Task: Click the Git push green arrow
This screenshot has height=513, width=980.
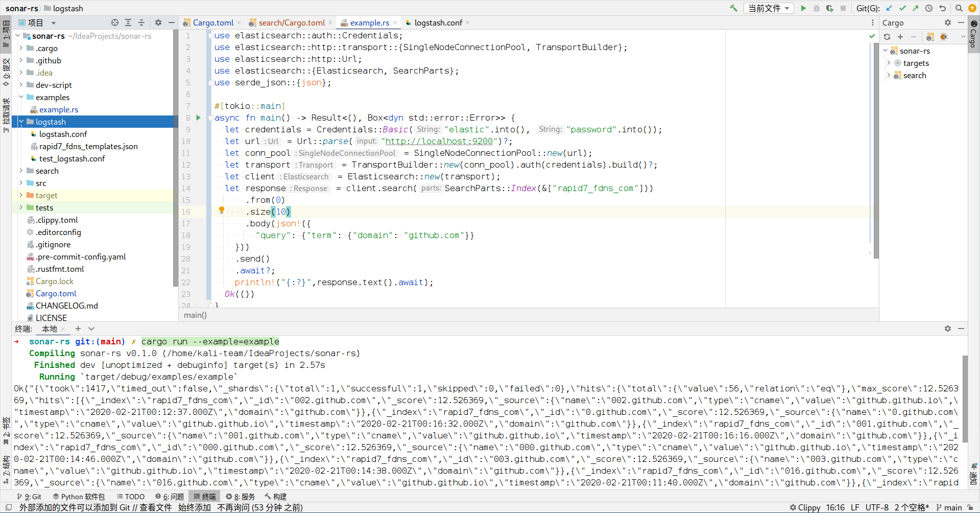Action: tap(916, 8)
